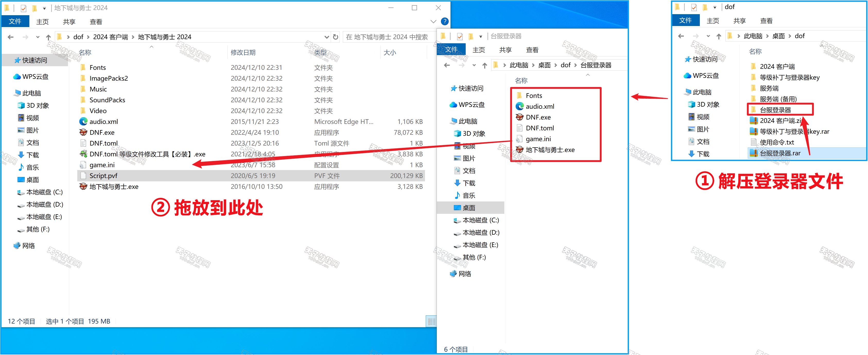
Task: Sort by 类型 column header
Action: [x=320, y=53]
